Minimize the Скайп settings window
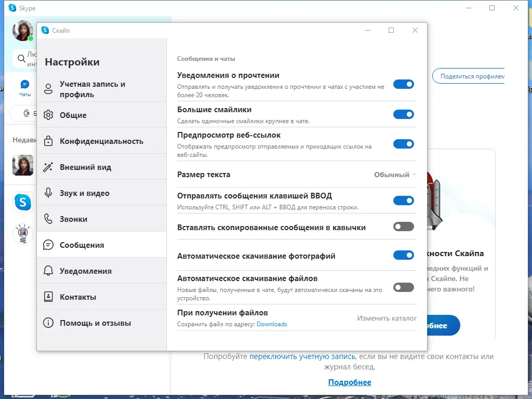The image size is (532, 399). coord(368,30)
